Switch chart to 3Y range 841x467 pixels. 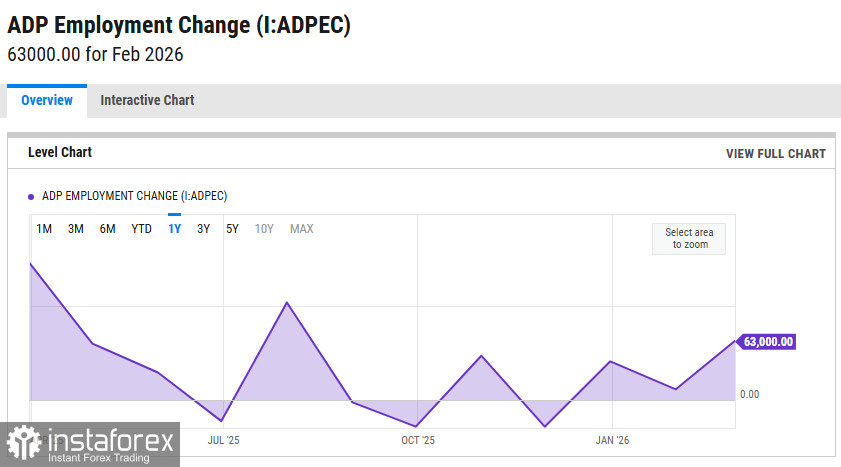[x=203, y=229]
